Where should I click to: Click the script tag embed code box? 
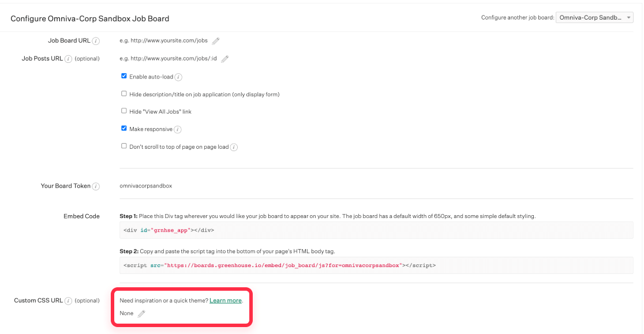click(x=376, y=265)
